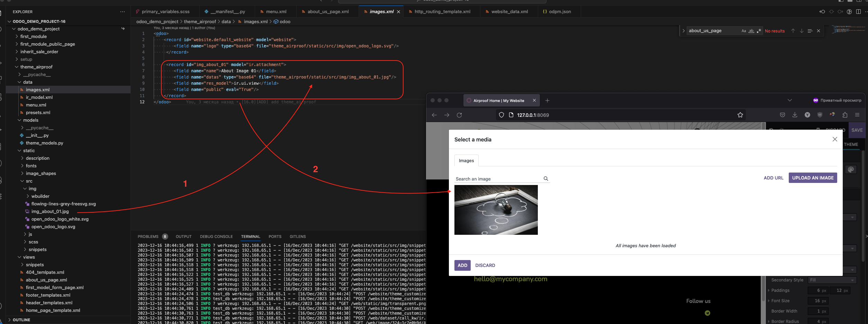The width and height of the screenshot is (868, 324).
Task: Go to next match arrow in find widget
Action: pyautogui.click(x=802, y=31)
